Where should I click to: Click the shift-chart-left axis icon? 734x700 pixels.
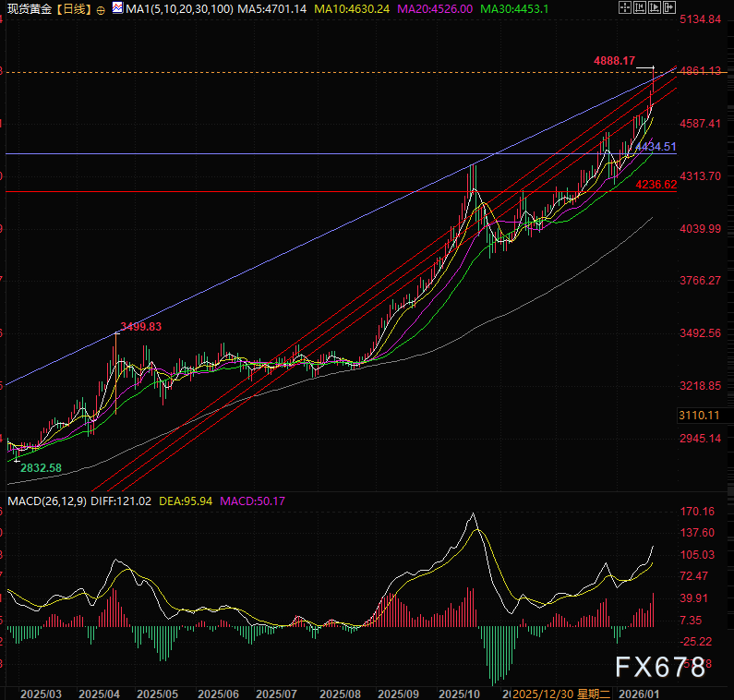click(x=640, y=7)
